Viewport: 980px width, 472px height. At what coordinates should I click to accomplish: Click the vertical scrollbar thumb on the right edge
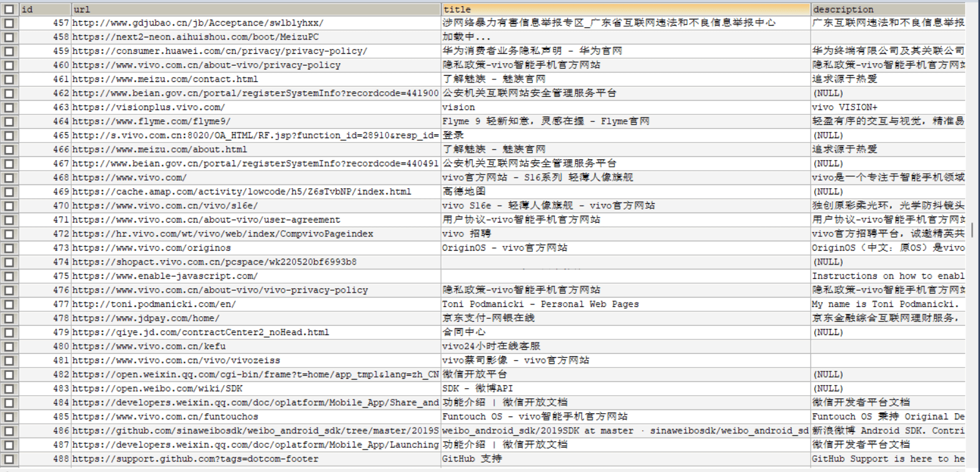(x=972, y=229)
